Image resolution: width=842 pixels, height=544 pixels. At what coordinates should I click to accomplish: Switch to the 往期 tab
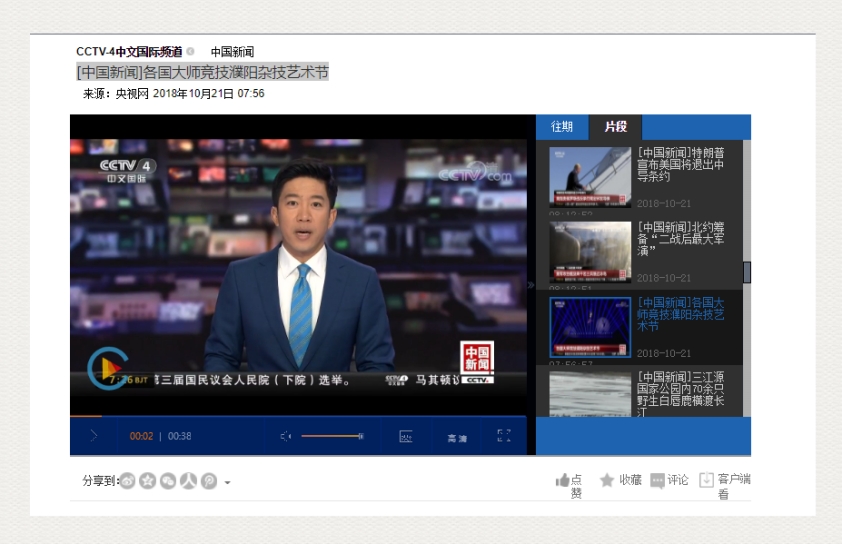click(562, 127)
